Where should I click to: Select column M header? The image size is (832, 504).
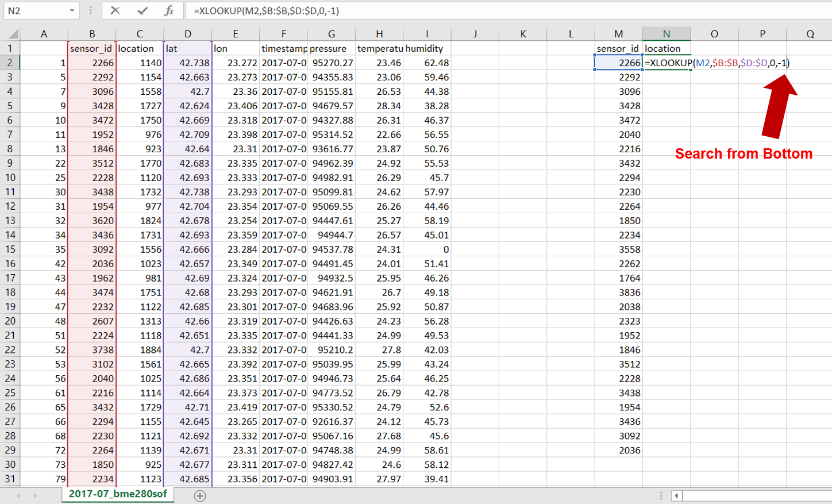click(619, 34)
